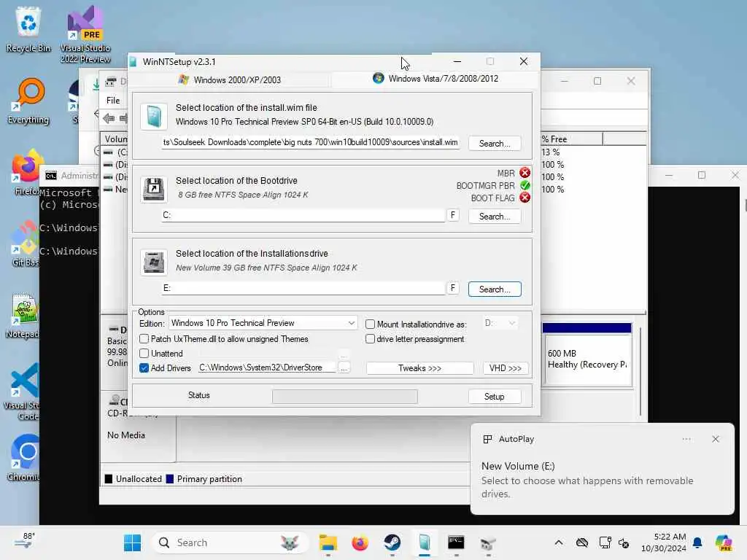This screenshot has height=560, width=747.
Task: Switch to Command Prompt taskbar icon
Action: (x=456, y=542)
